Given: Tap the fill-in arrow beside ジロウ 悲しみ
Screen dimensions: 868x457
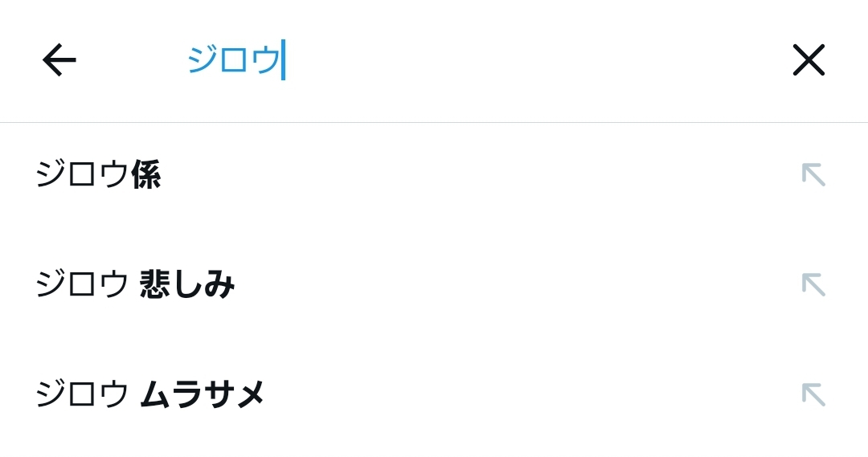Looking at the screenshot, I should 813,284.
